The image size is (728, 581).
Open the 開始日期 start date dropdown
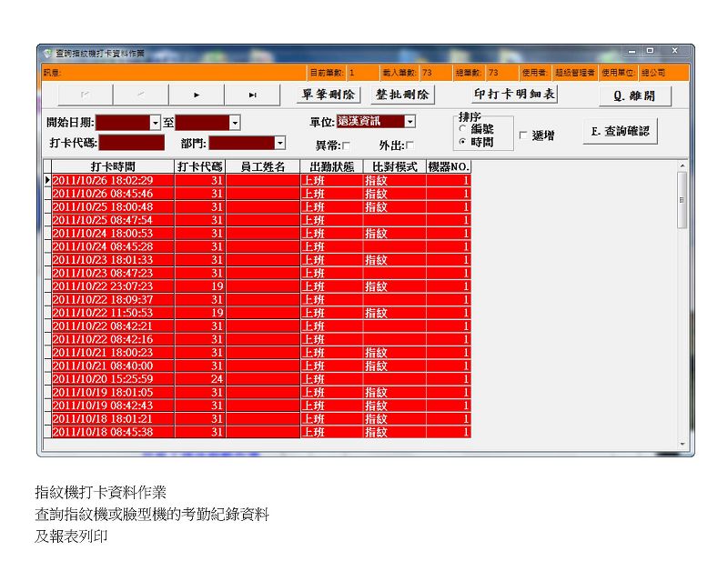pos(155,123)
